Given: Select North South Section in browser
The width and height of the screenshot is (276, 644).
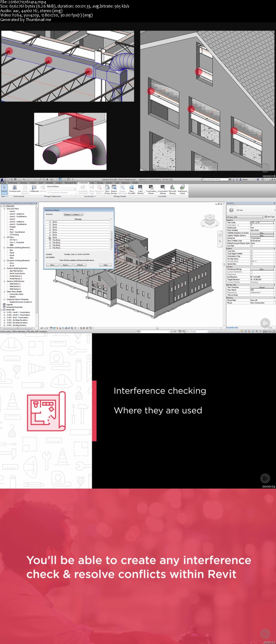Looking at the screenshot, I should [18, 274].
